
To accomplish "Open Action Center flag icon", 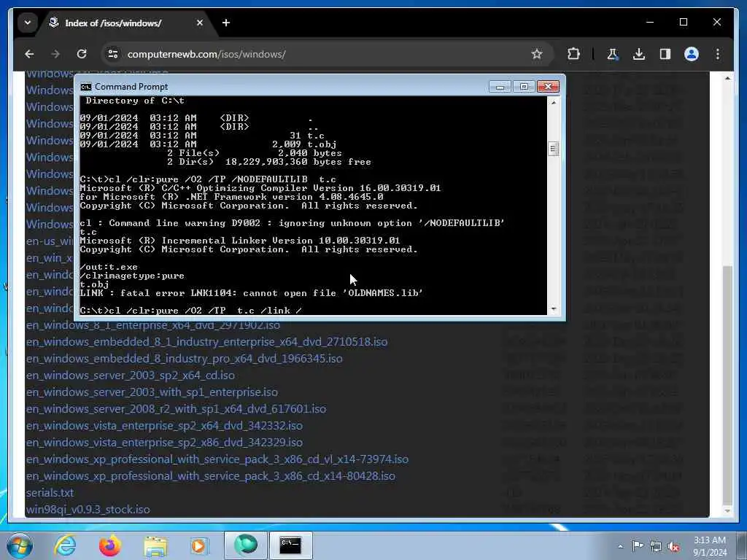I will [638, 545].
